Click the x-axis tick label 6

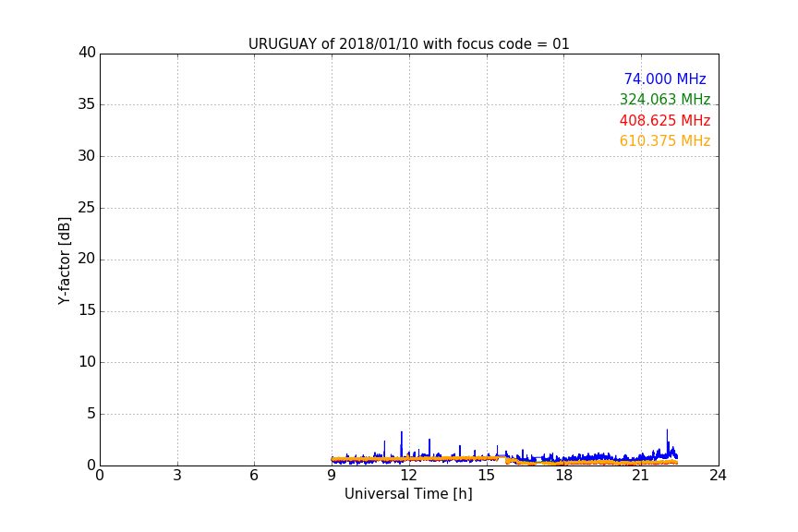click(x=254, y=476)
